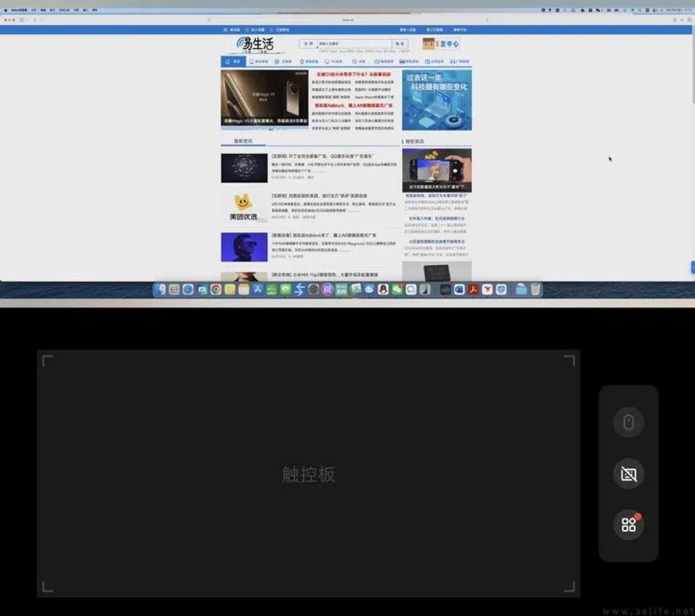
Task: Open the 美团优选 article thumbnail
Action: 245,207
